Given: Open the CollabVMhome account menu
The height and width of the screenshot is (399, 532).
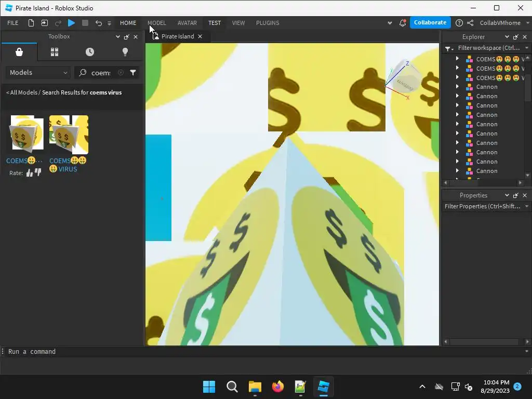Looking at the screenshot, I should (x=503, y=23).
